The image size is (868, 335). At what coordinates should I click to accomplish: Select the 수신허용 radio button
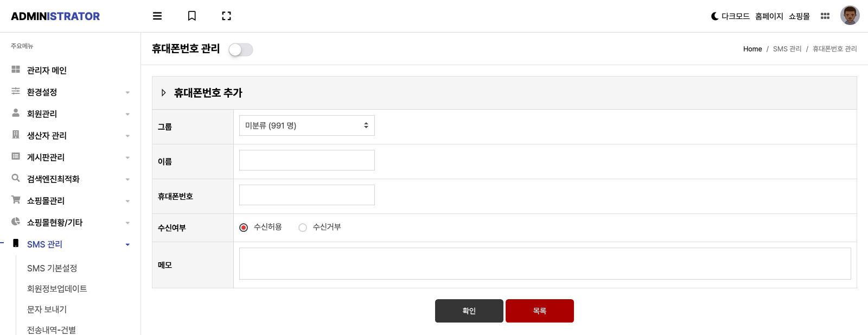pos(244,227)
